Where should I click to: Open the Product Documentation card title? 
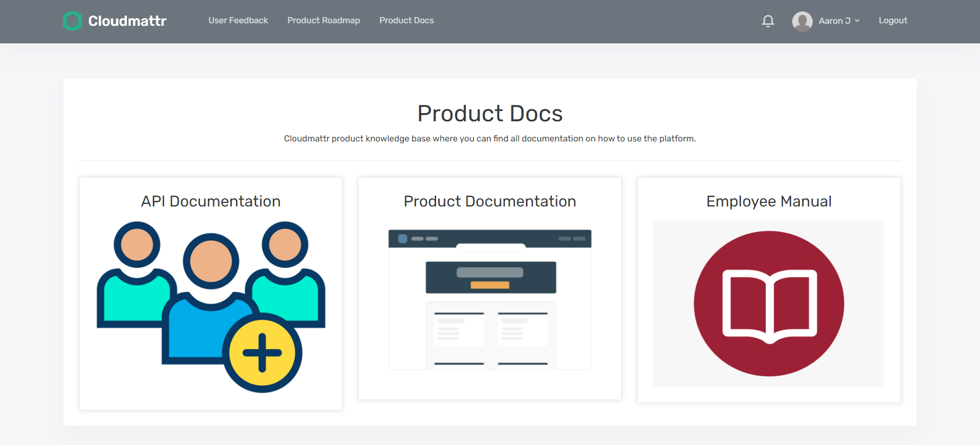[490, 201]
